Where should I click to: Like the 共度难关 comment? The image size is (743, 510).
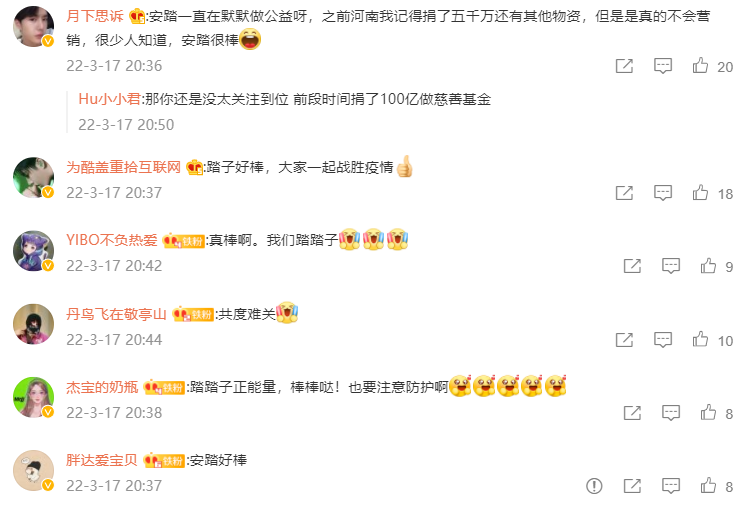point(700,339)
